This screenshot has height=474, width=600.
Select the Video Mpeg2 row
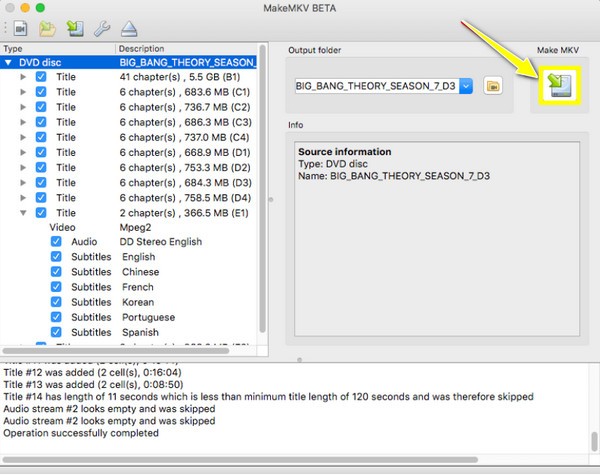click(x=128, y=227)
